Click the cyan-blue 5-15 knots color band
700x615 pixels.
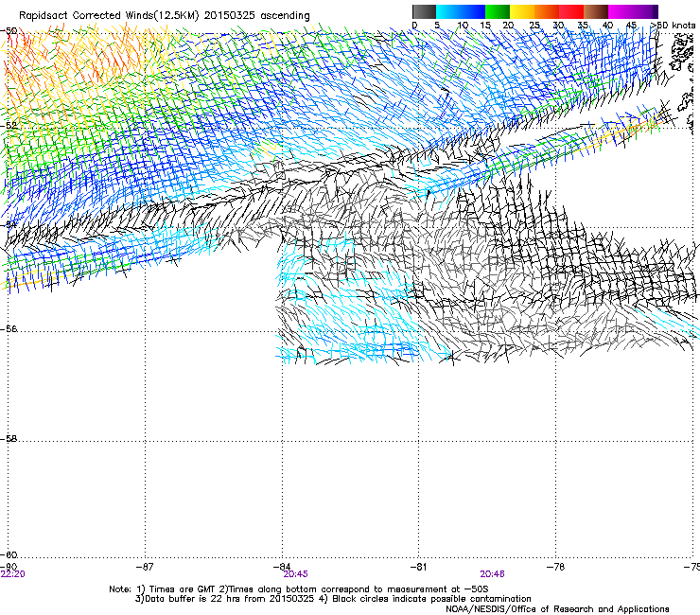coord(461,11)
